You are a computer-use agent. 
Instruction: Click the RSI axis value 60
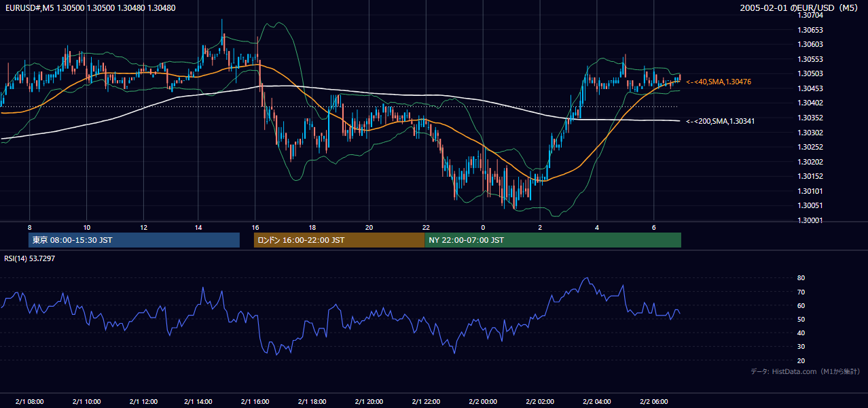pos(801,305)
